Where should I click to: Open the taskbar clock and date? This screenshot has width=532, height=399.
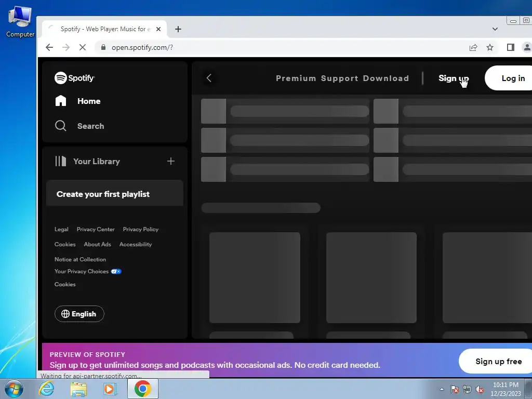coord(506,389)
